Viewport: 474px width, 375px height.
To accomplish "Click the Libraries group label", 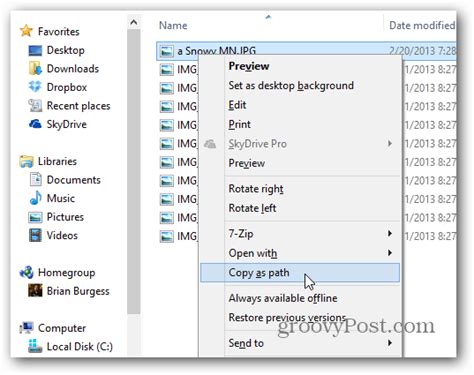I will pos(57,161).
